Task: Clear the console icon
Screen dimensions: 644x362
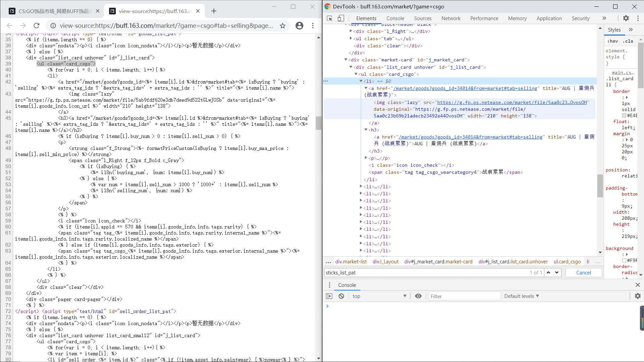Action: tap(341, 296)
